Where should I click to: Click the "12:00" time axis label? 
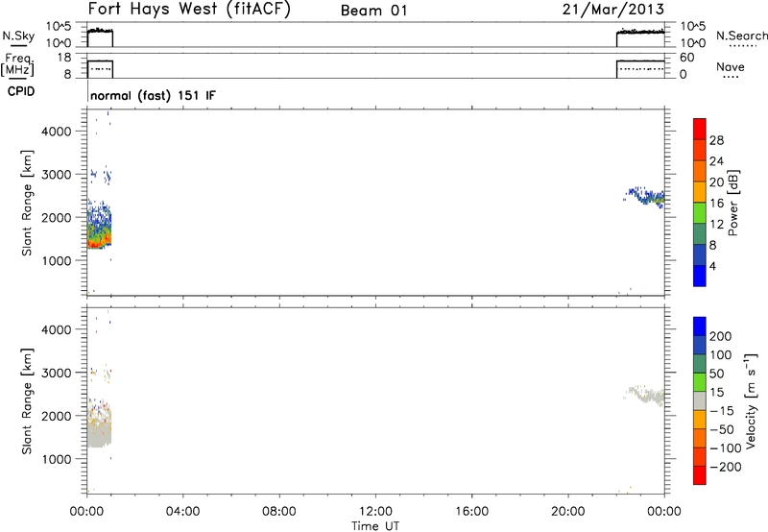pos(375,512)
